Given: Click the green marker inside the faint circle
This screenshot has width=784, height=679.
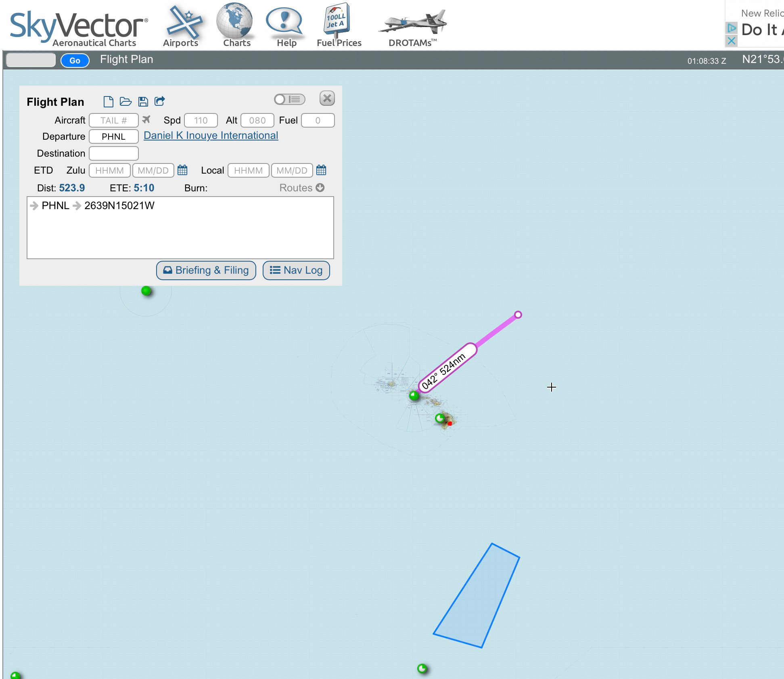Looking at the screenshot, I should (146, 291).
